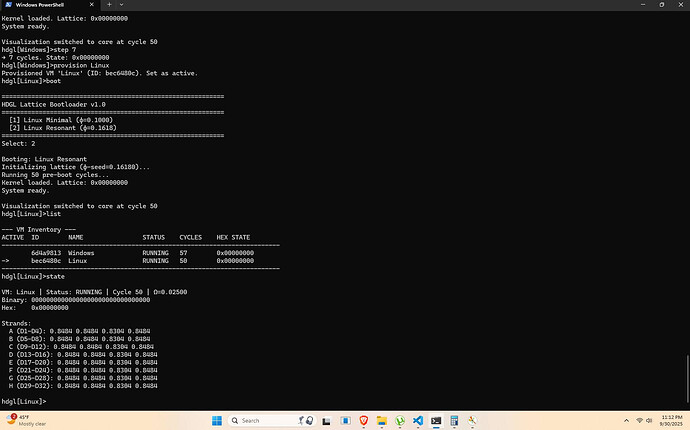Launch Visual Studio Code from taskbar
690x430 pixels.
419,420
